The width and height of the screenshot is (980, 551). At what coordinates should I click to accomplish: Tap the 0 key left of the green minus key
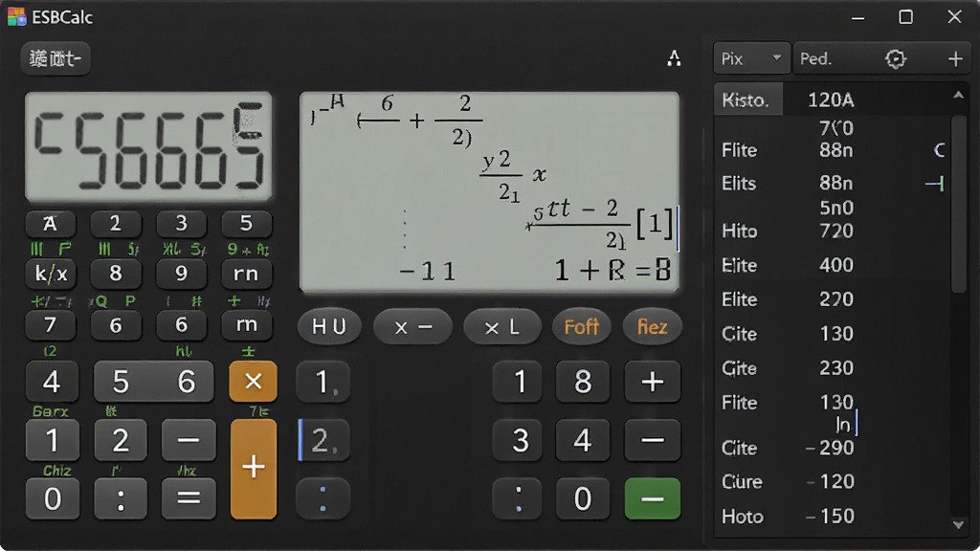tap(583, 498)
